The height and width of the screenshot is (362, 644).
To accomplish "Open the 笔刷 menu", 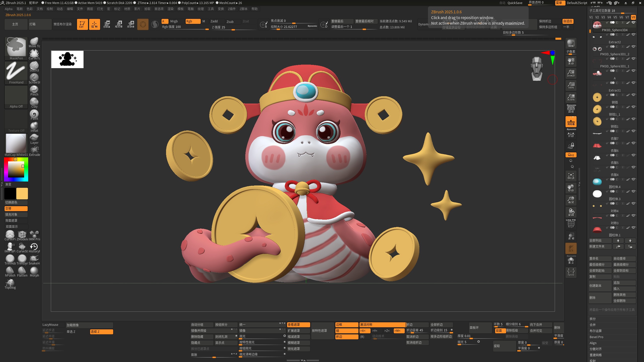I will (20, 9).
